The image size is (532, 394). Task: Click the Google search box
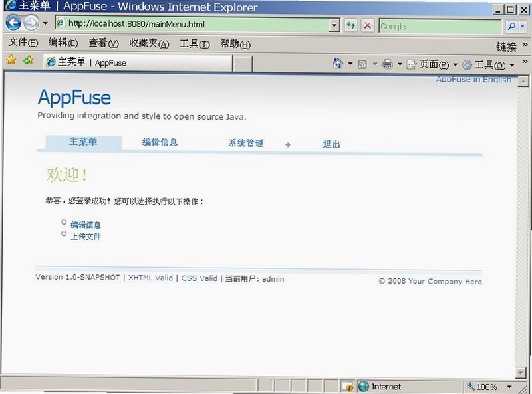point(440,27)
